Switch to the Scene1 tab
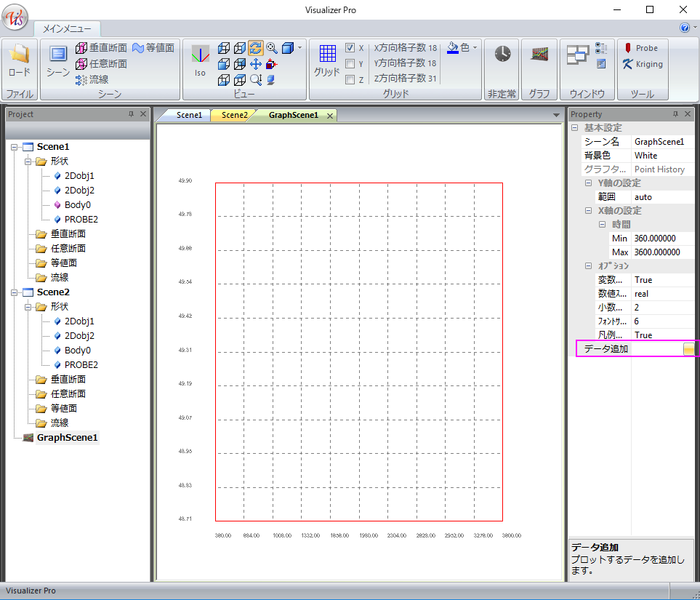The image size is (700, 600). [x=189, y=116]
